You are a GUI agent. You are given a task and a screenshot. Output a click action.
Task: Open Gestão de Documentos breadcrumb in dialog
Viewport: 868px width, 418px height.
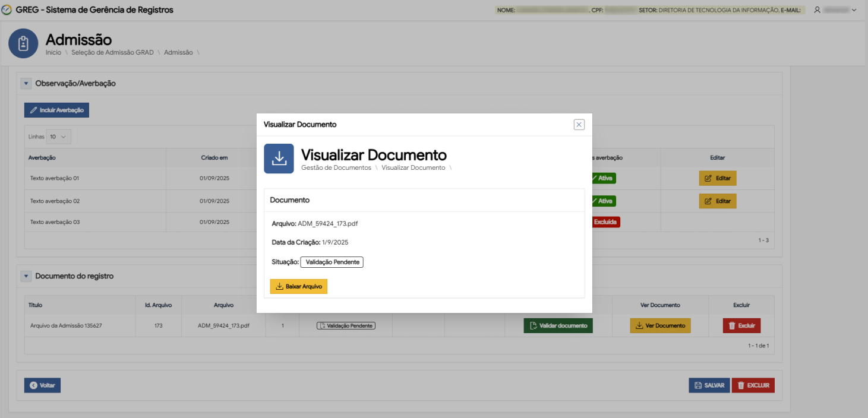336,168
